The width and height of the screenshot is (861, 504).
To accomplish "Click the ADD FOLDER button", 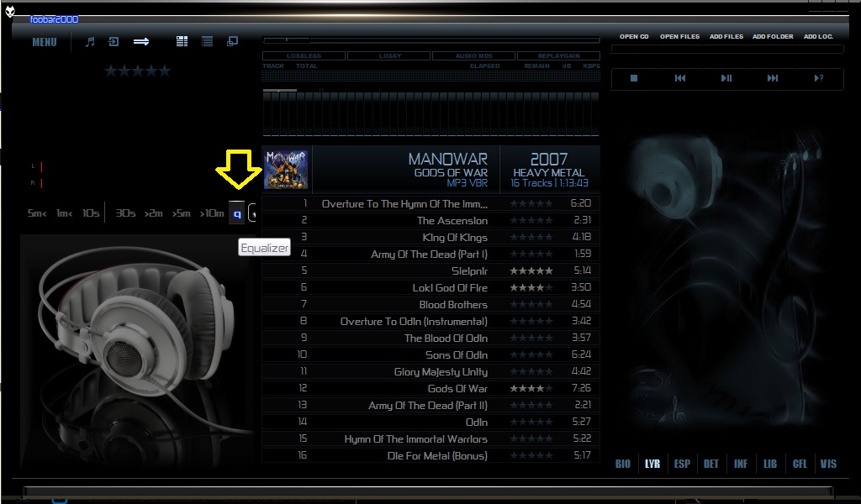I will [773, 37].
